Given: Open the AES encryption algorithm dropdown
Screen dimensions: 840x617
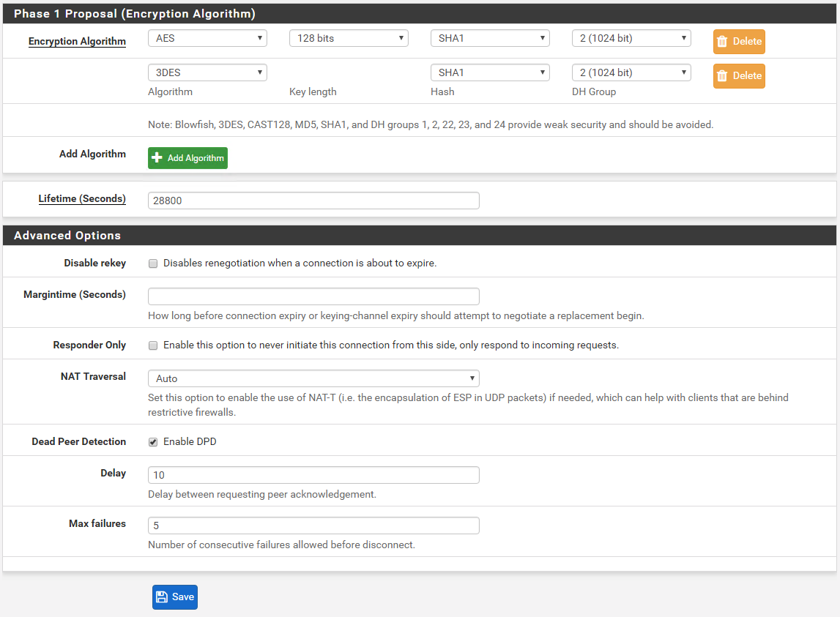Looking at the screenshot, I should pos(207,38).
